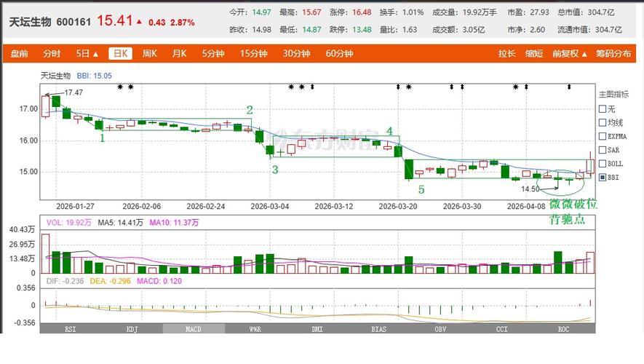Click the VOL: 19.92万 volume label

[68, 223]
